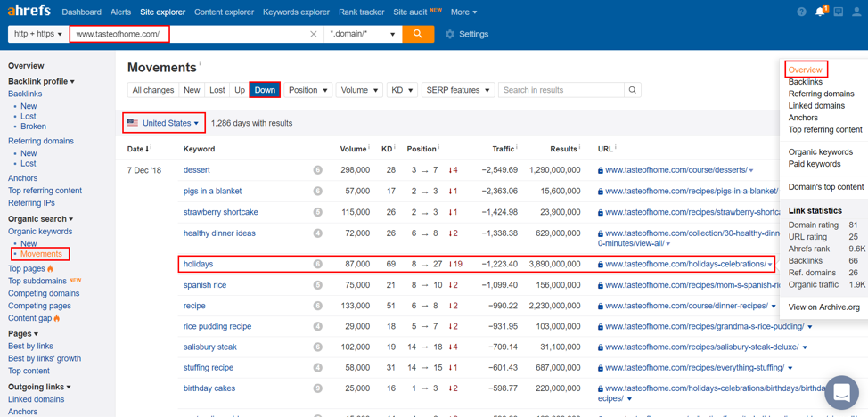
Task: Click the Search in results field
Action: [561, 90]
